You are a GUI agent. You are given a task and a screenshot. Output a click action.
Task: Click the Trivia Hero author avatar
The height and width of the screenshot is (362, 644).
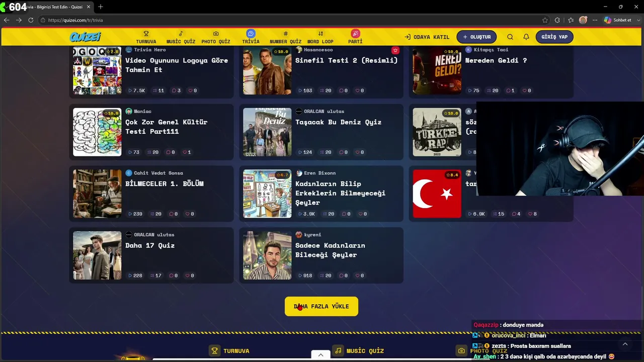coord(129,50)
